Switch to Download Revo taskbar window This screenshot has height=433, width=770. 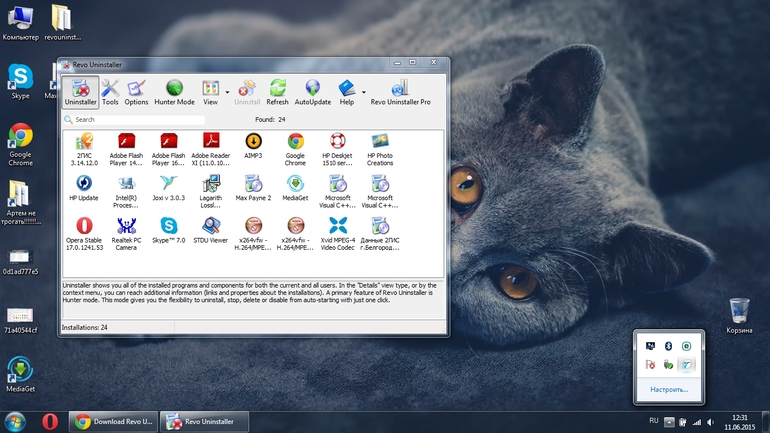pyautogui.click(x=113, y=422)
